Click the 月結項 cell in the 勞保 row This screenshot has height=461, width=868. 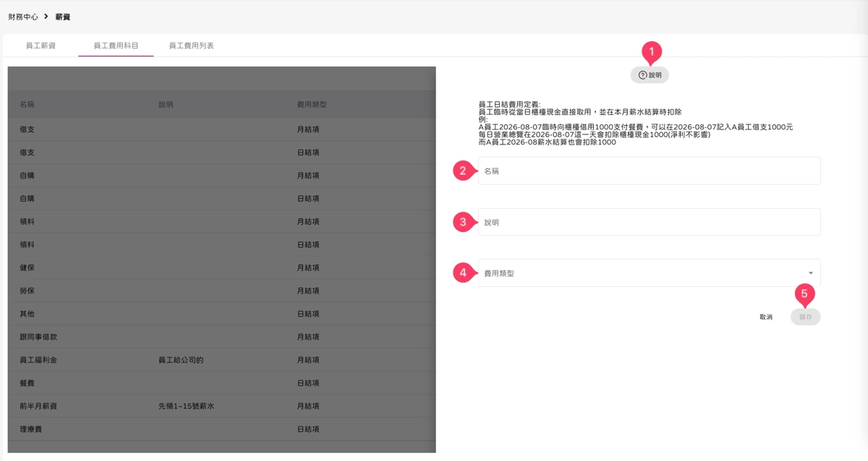(x=308, y=291)
